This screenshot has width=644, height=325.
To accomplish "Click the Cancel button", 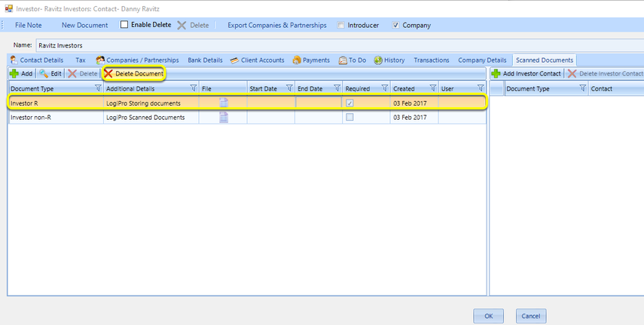I will pos(531,316).
